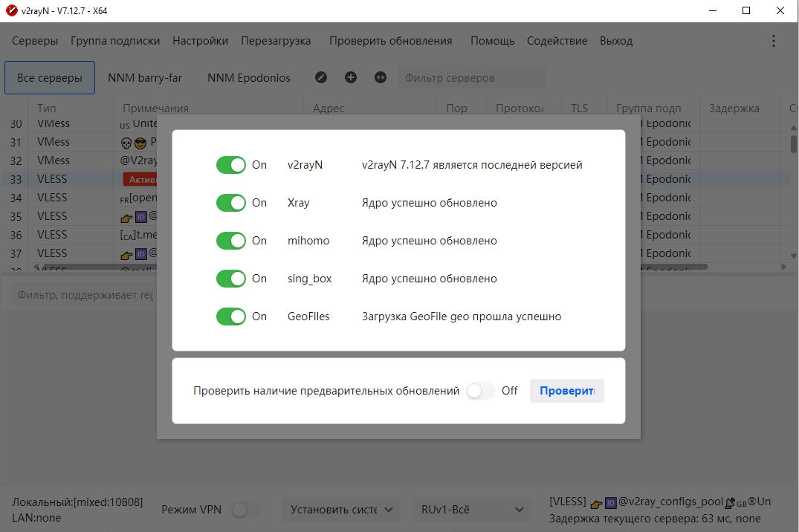Open the Установить систе proxy dropdown
Screen dimensions: 799x532
click(341, 510)
